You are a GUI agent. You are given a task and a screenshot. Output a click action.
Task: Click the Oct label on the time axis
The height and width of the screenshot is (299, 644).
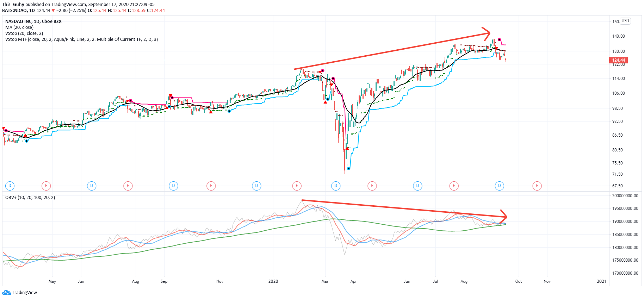click(519, 281)
